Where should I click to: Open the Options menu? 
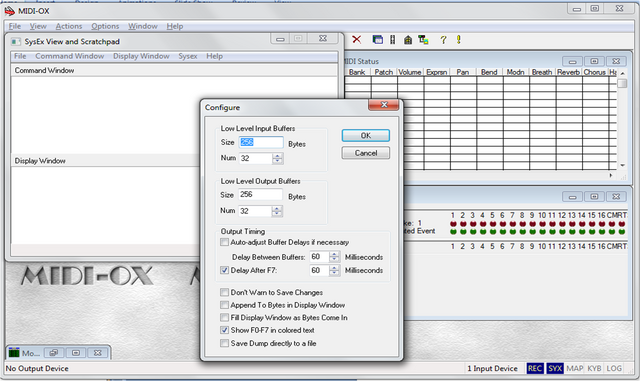coord(105,26)
